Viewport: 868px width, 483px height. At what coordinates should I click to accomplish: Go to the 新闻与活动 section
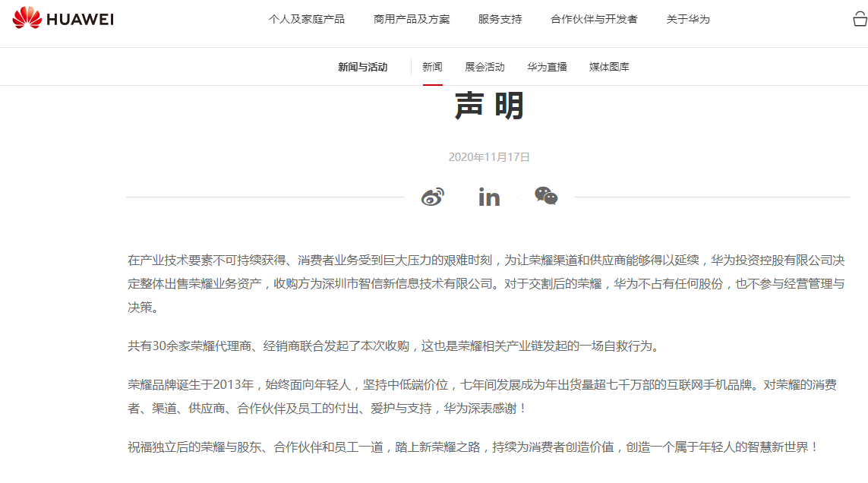(x=362, y=67)
